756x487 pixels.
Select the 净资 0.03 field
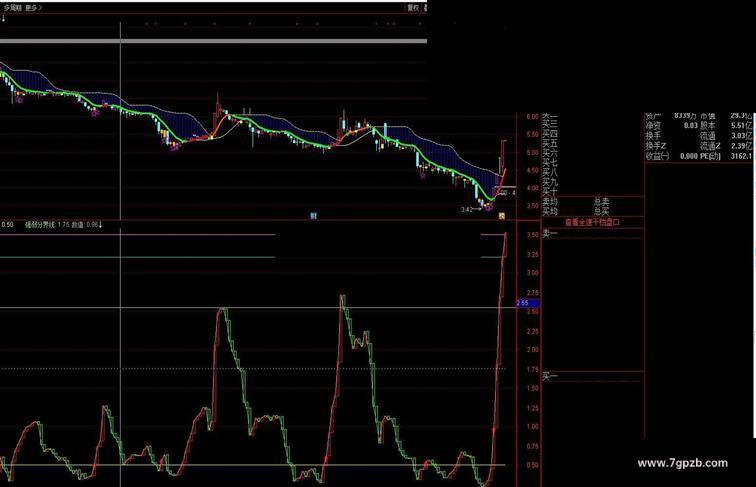click(671, 125)
